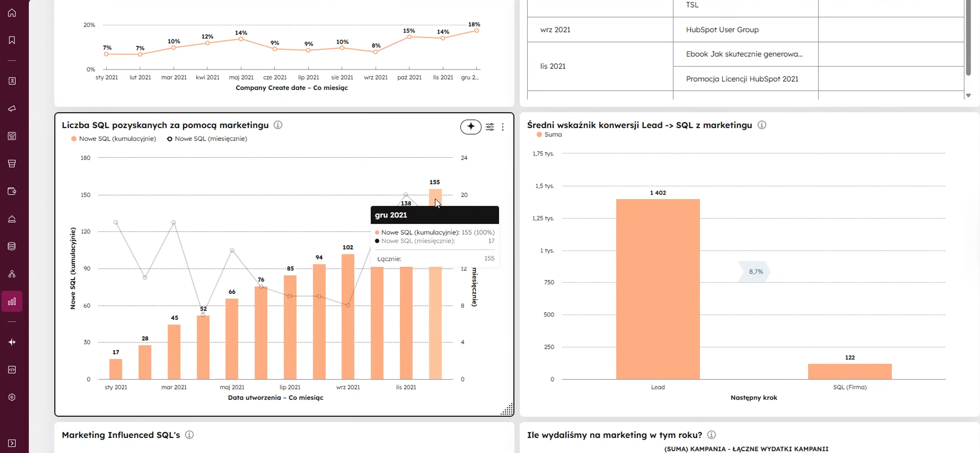Open CRM contacts sidebar icon

[12, 81]
